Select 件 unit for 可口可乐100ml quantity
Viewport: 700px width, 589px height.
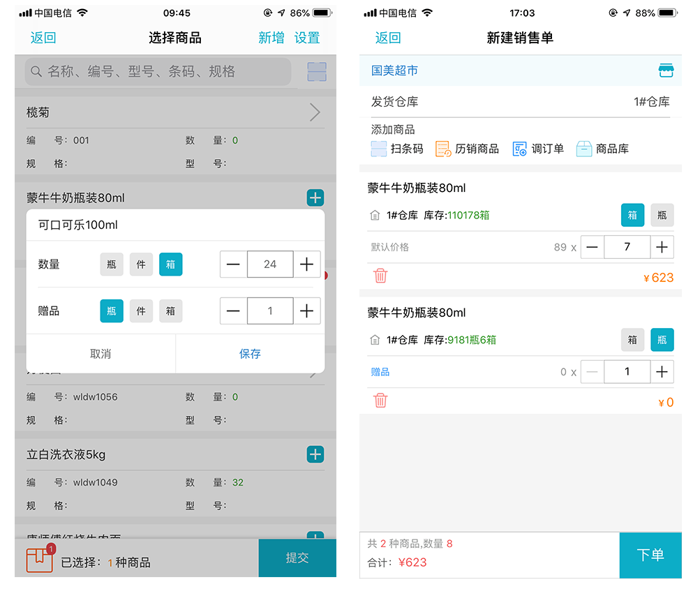pyautogui.click(x=141, y=264)
